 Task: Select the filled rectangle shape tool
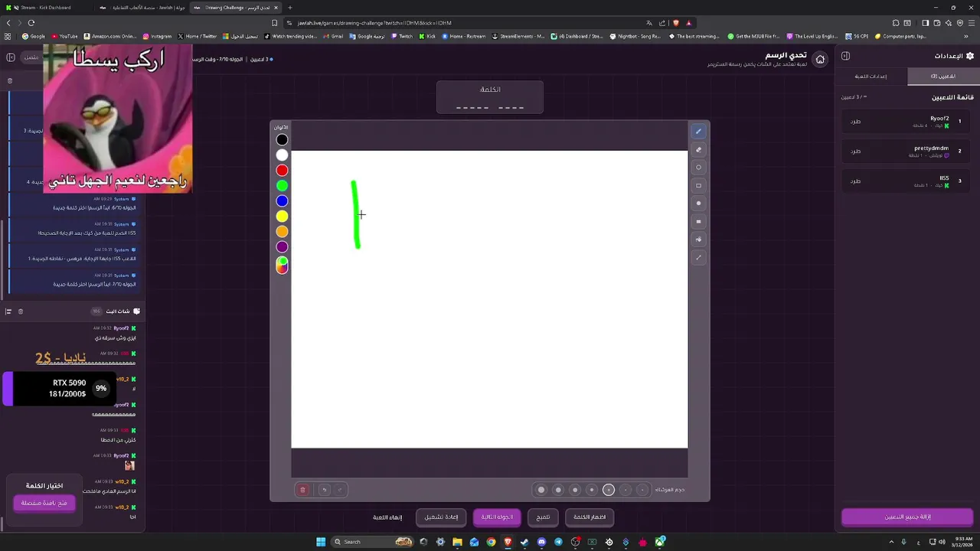pyautogui.click(x=698, y=222)
